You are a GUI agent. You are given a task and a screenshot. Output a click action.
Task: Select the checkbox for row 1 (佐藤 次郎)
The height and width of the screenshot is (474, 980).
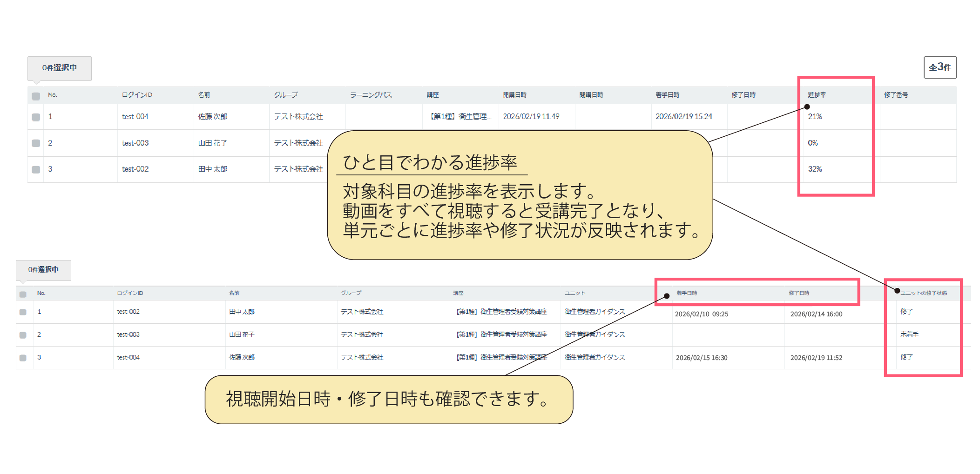[35, 117]
